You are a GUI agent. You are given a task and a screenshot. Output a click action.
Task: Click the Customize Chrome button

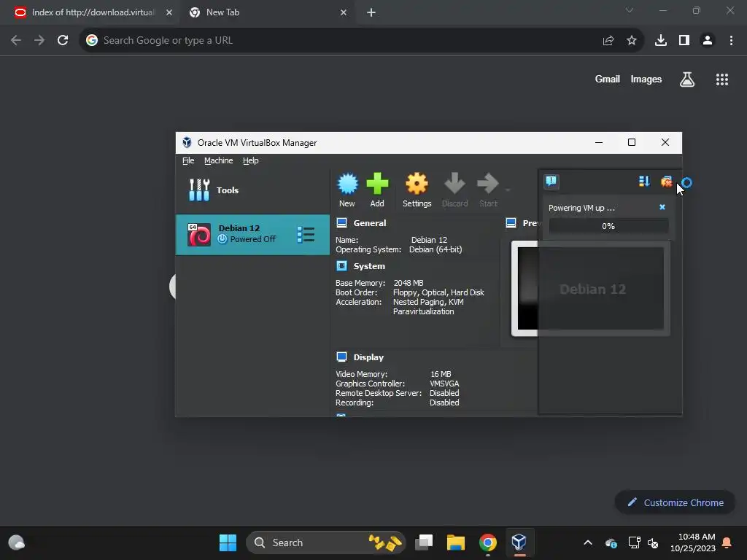coord(675,502)
